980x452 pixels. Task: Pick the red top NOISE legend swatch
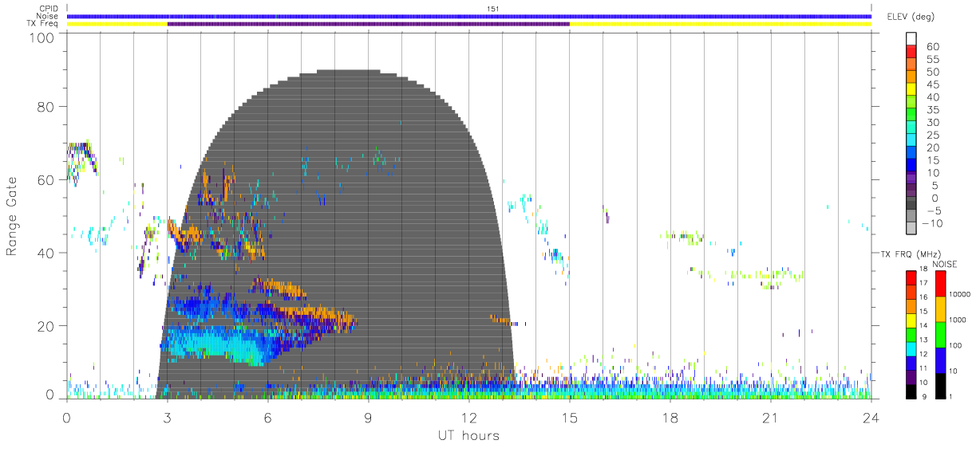tap(942, 284)
